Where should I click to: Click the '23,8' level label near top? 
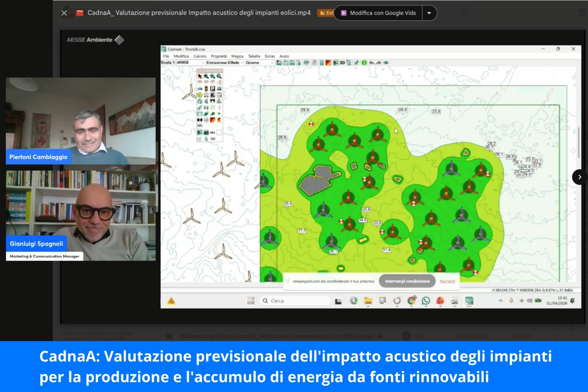(x=436, y=111)
